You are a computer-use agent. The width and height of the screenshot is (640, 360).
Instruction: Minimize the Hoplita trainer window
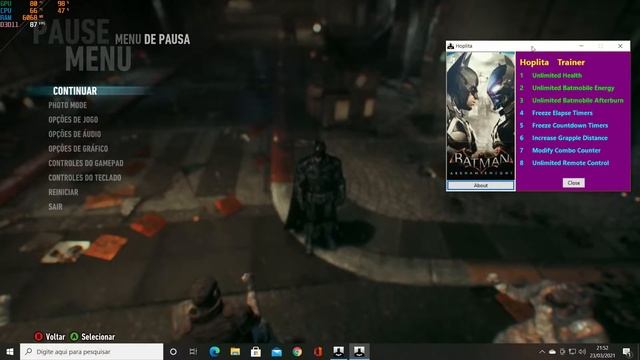tap(581, 46)
